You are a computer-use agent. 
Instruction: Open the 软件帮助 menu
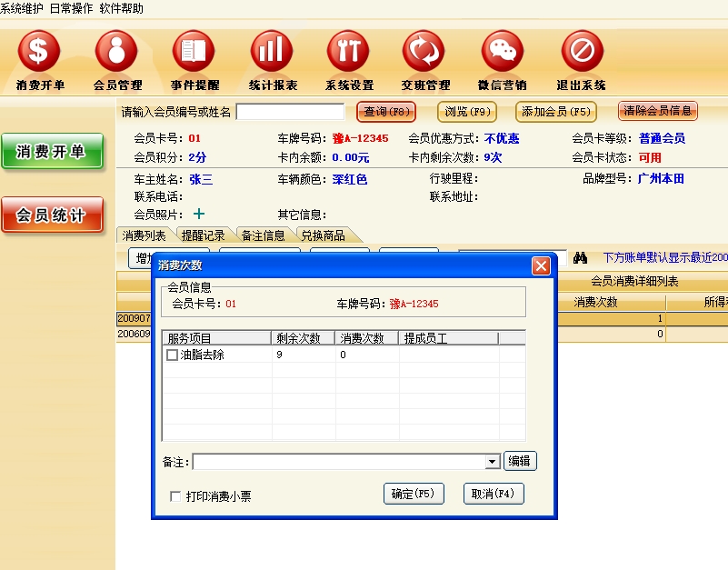(121, 8)
